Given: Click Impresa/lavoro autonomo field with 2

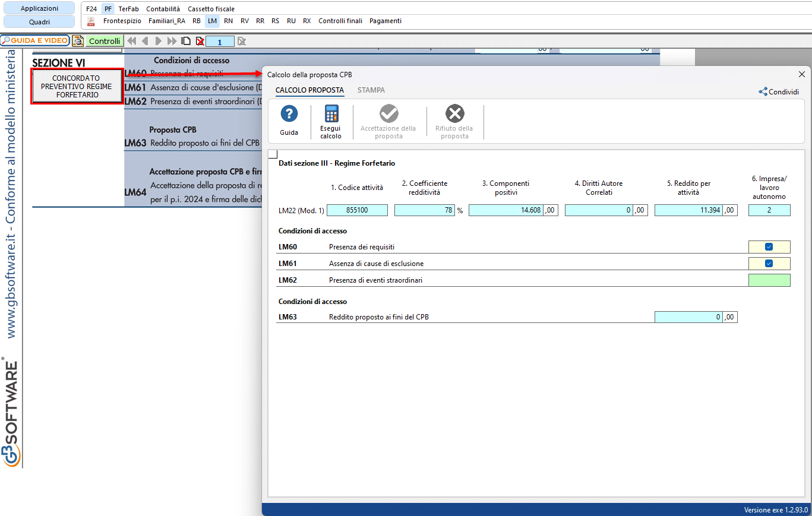Looking at the screenshot, I should point(769,210).
